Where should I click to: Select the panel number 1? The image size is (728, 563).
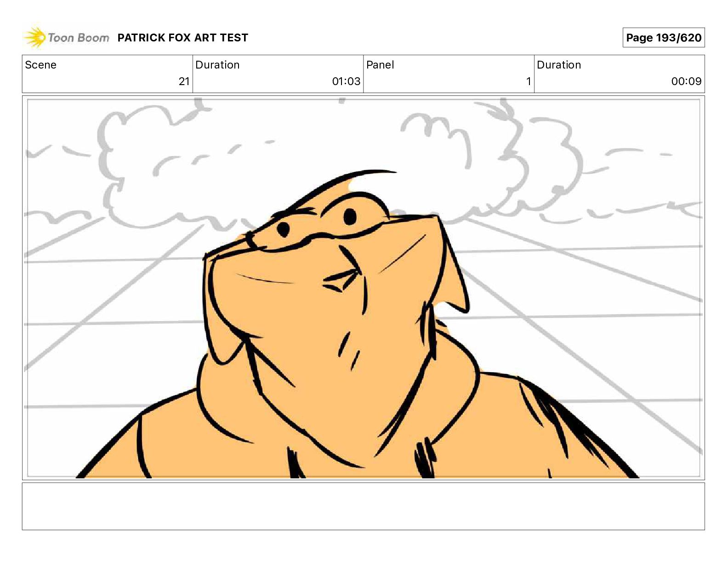pos(529,81)
